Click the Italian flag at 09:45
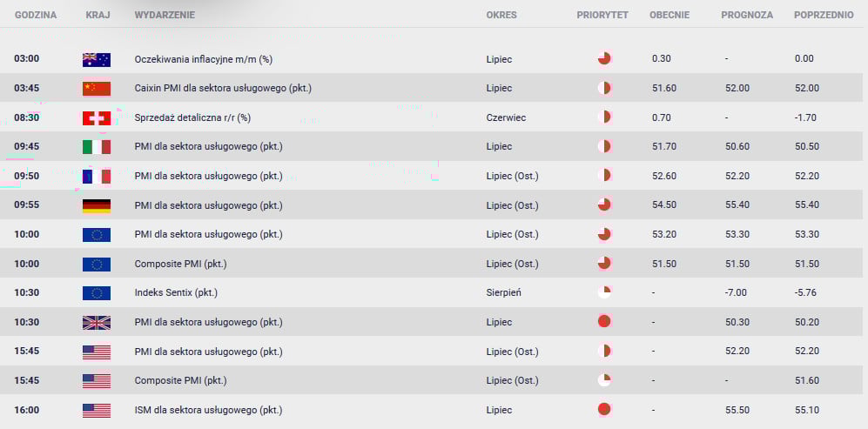The height and width of the screenshot is (429, 868). [x=97, y=147]
